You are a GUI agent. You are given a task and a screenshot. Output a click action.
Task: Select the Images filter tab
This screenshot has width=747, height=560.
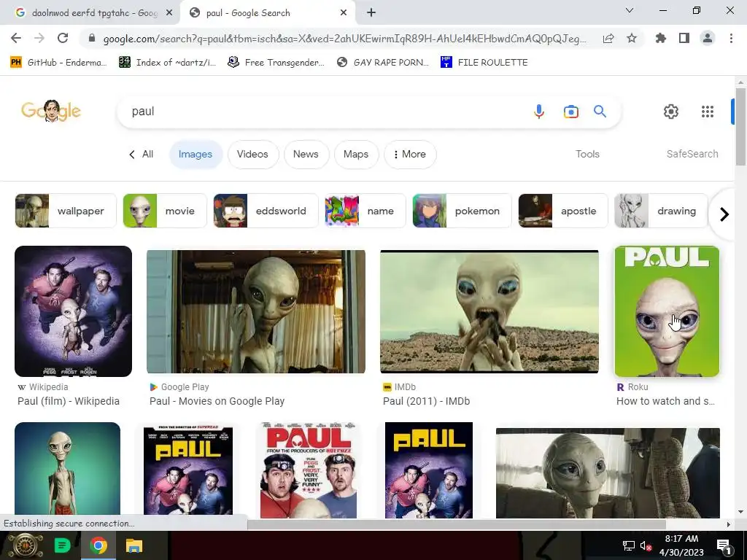coord(196,155)
